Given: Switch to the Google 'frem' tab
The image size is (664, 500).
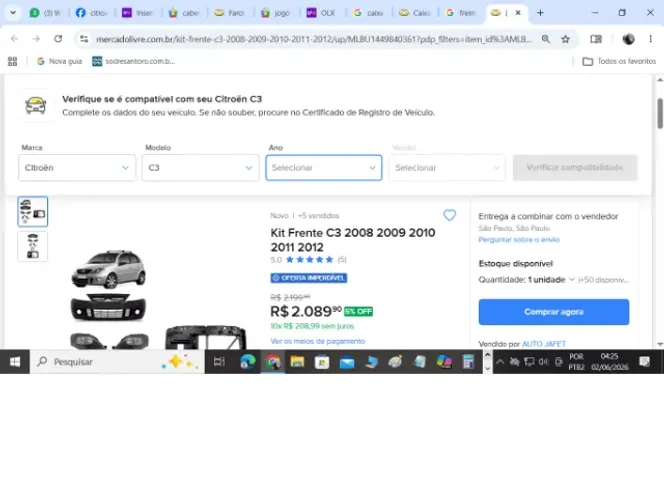Looking at the screenshot, I should (460, 13).
